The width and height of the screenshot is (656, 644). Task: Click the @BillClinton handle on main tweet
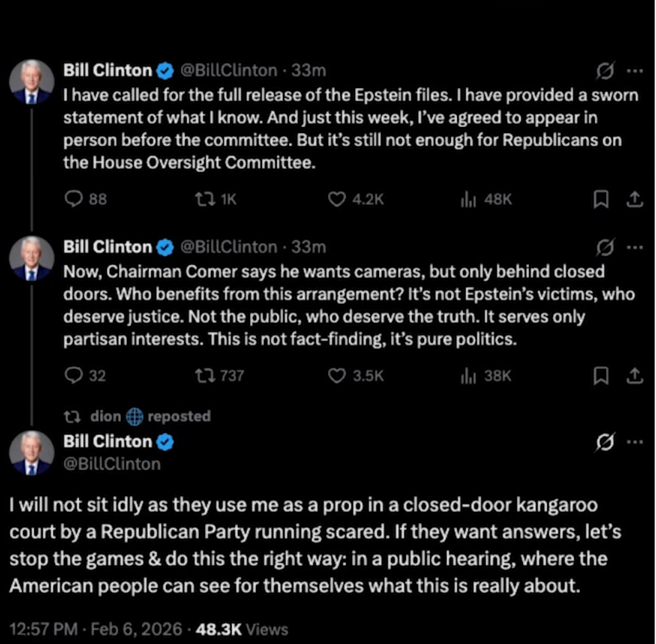click(112, 464)
